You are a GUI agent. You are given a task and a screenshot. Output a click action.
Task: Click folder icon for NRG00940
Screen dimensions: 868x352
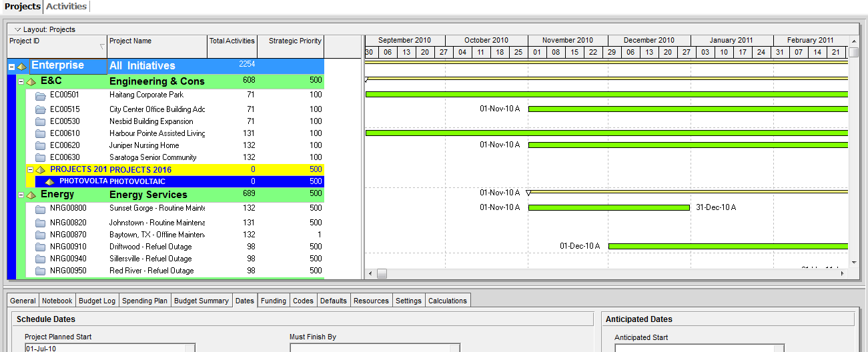tap(40, 259)
